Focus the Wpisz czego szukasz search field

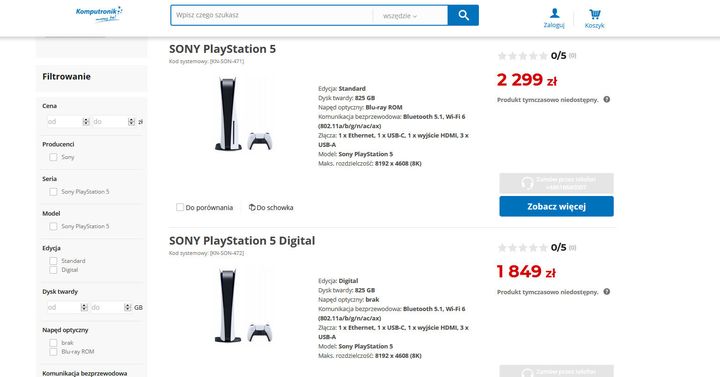click(272, 15)
